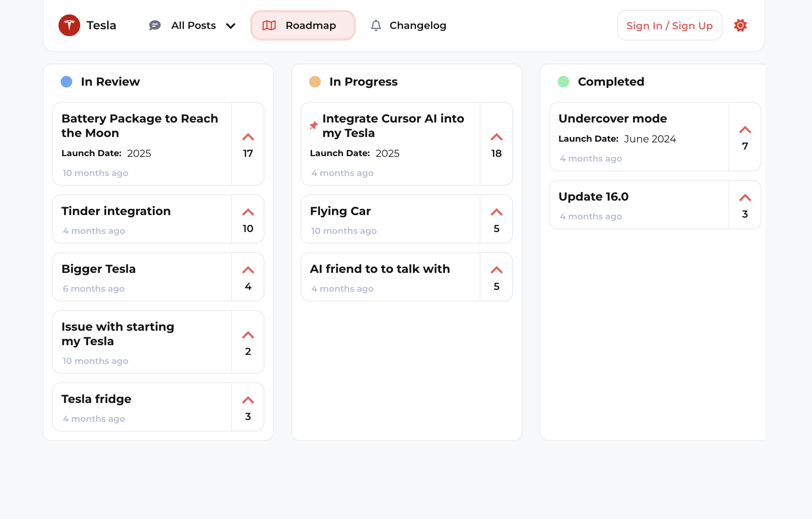
Task: Click vote count 7 on Undercover mode
Action: click(745, 146)
